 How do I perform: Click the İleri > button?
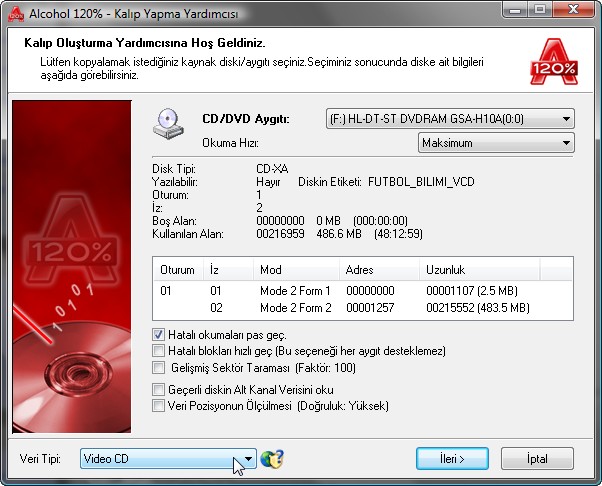point(452,459)
